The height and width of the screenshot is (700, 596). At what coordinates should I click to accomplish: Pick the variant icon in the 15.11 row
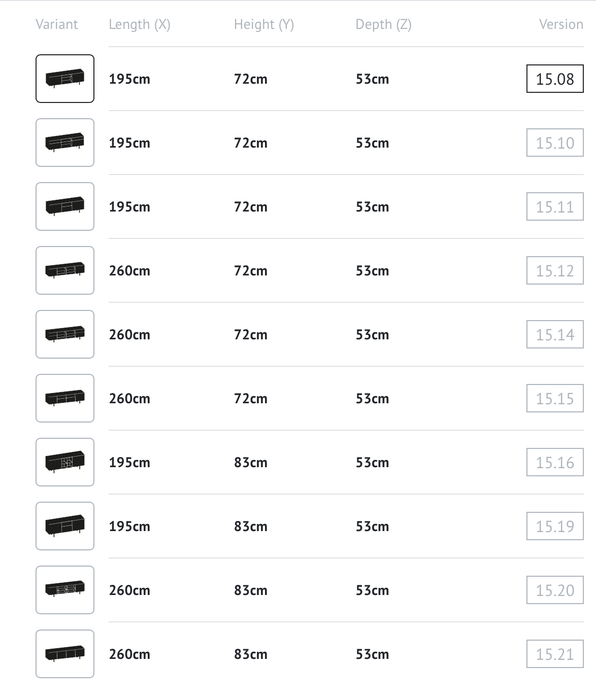click(65, 206)
